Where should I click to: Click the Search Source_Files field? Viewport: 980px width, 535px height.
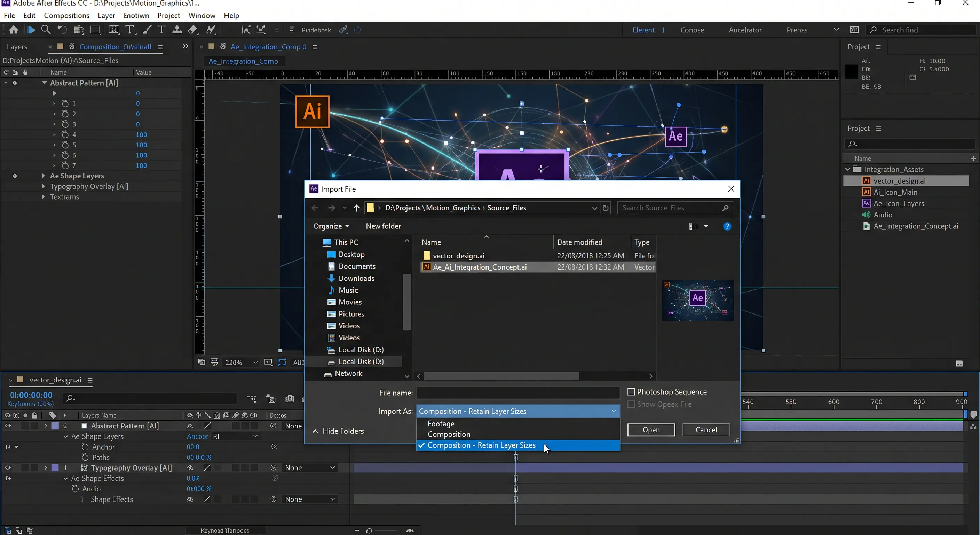pos(675,208)
